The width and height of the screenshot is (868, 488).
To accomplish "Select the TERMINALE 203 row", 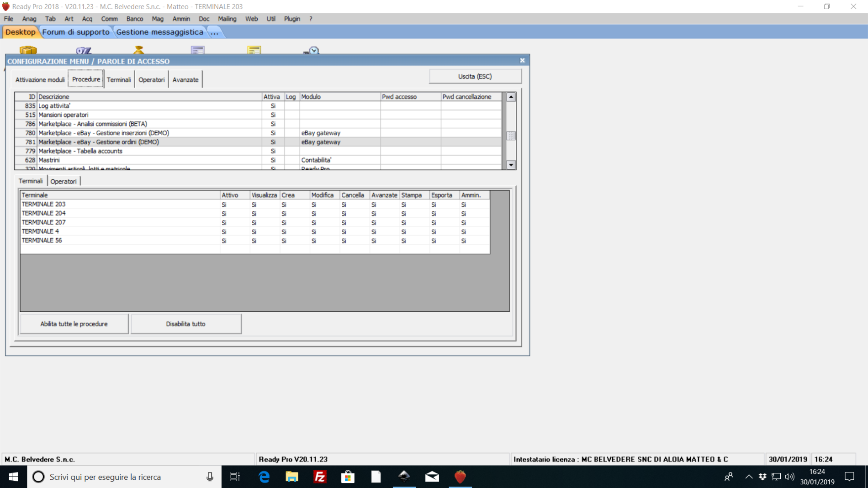I will pos(255,205).
